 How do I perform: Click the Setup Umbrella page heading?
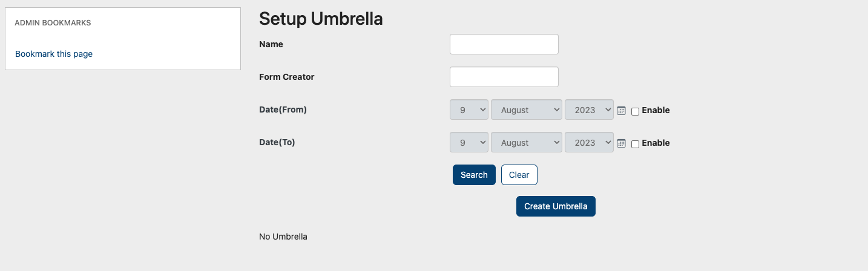[x=321, y=19]
